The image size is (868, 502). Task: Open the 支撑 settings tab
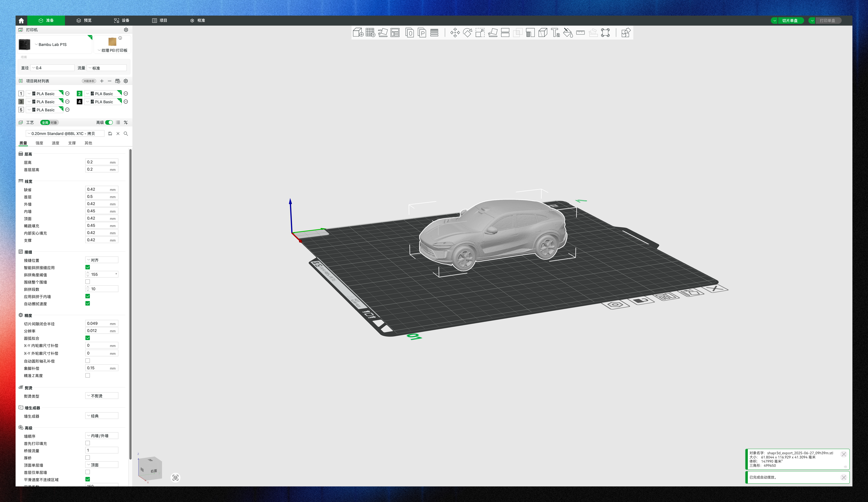72,143
